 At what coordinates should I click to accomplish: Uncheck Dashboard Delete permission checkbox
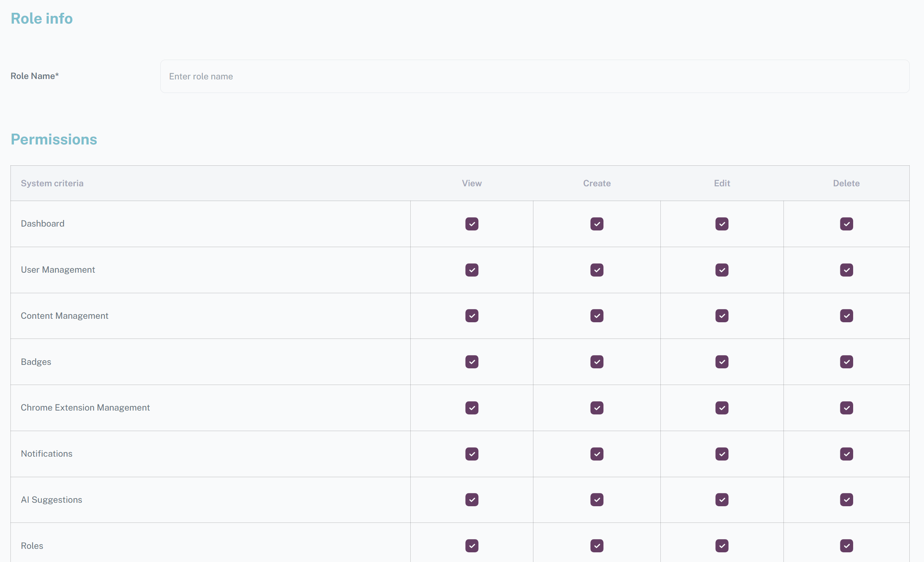pyautogui.click(x=846, y=224)
